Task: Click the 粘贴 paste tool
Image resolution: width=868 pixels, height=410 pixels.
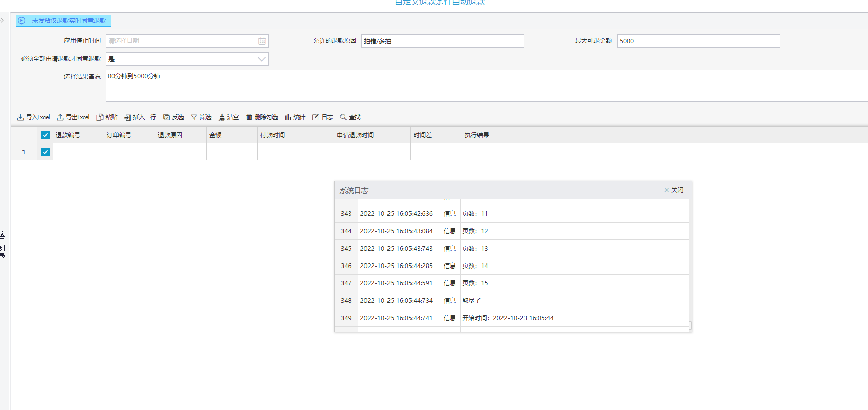Action: click(107, 117)
